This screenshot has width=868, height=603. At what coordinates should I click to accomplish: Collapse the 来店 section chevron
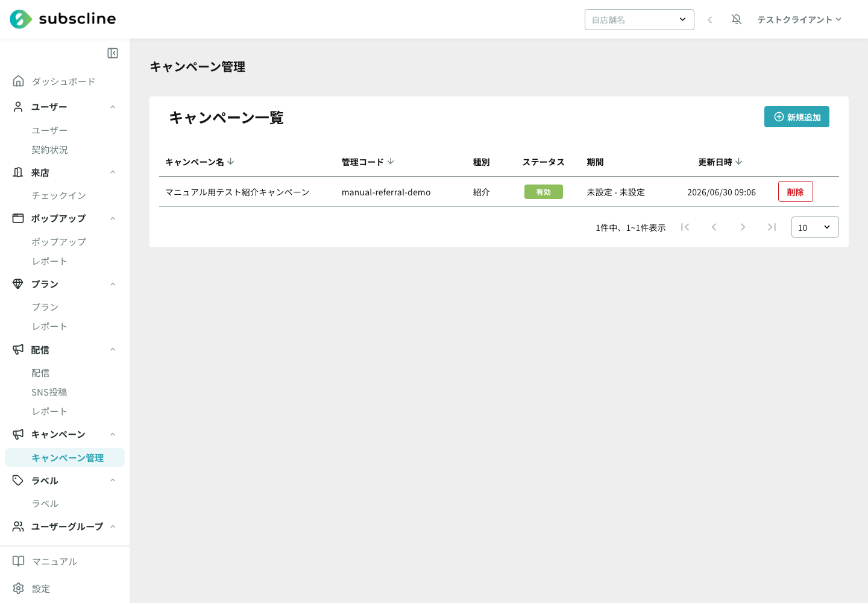coord(113,172)
